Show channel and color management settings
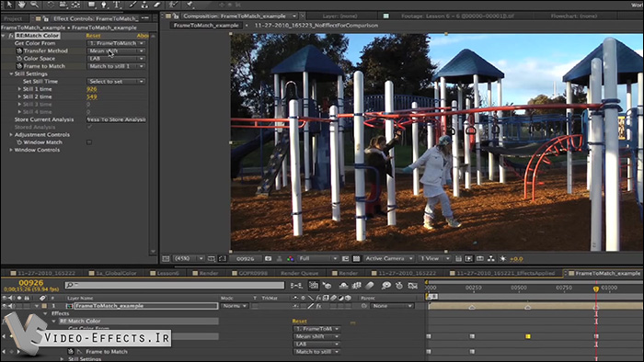Viewport: 644px width, 362px height. click(291, 259)
